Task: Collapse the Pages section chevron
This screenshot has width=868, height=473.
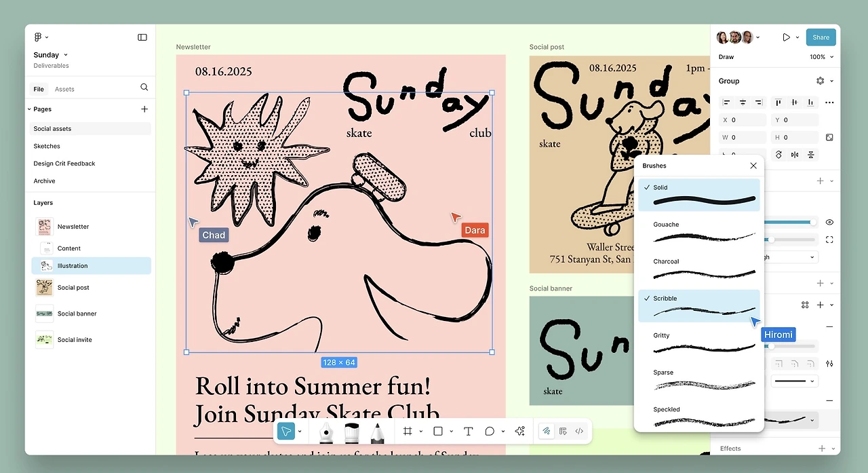Action: pyautogui.click(x=29, y=109)
